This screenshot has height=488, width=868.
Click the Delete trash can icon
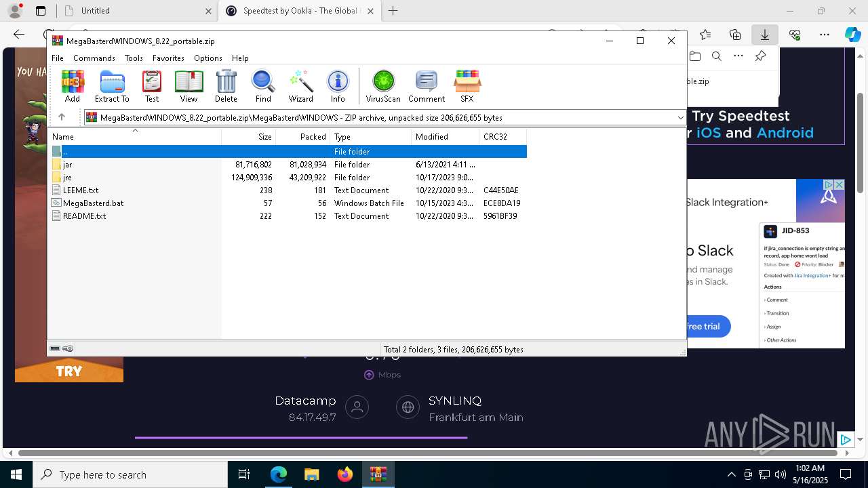[226, 86]
